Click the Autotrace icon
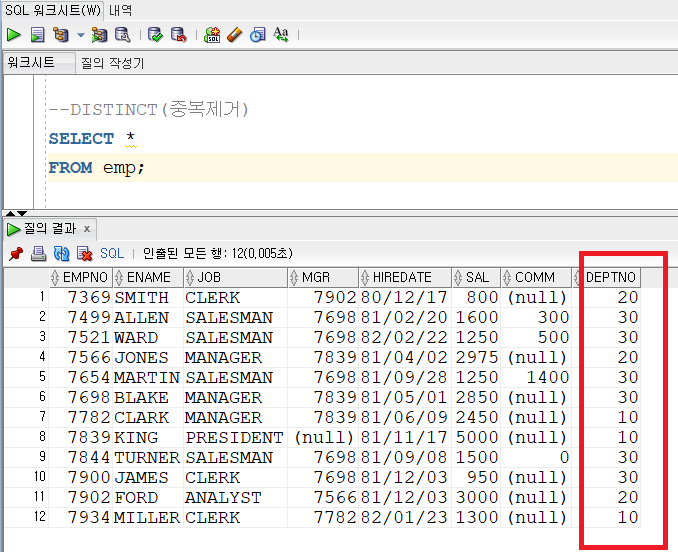Screen dimensions: 678x552 click(x=99, y=35)
